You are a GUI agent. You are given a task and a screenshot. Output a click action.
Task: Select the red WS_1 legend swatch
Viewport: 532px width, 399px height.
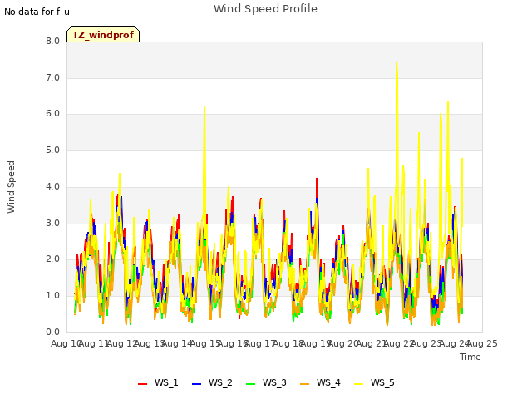[142, 384]
